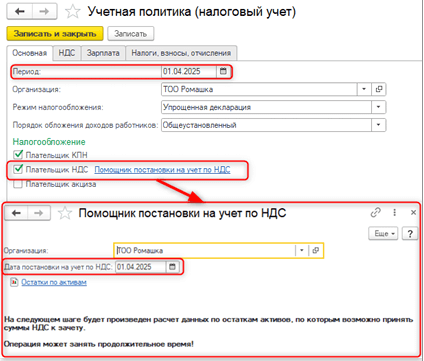Switch to the Основная tab

coord(30,53)
